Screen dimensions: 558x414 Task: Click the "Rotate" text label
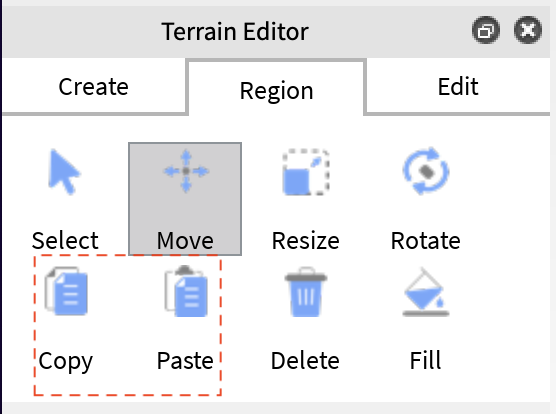pos(426,241)
